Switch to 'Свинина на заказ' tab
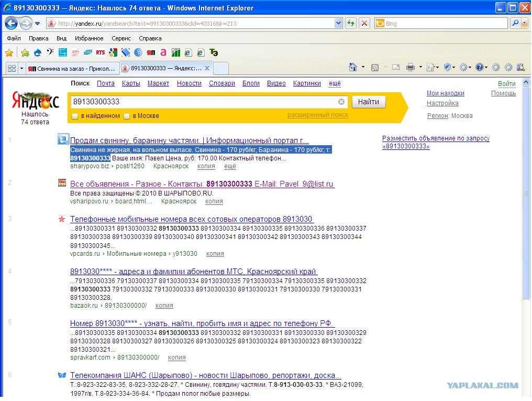This screenshot has height=401, width=532. 73,69
